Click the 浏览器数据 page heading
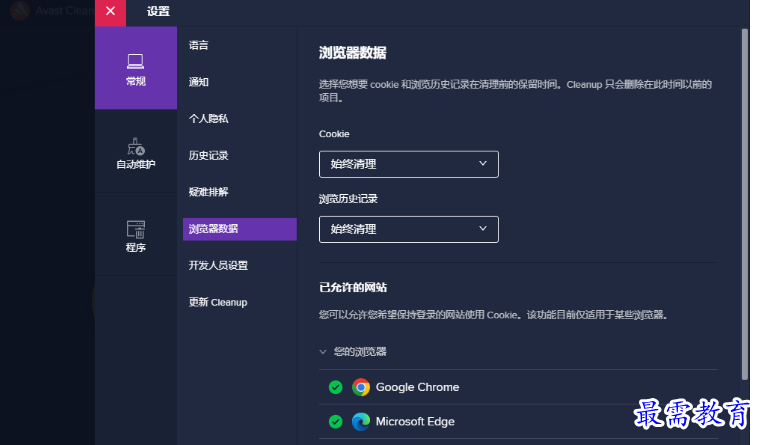758x445 pixels. pos(352,53)
